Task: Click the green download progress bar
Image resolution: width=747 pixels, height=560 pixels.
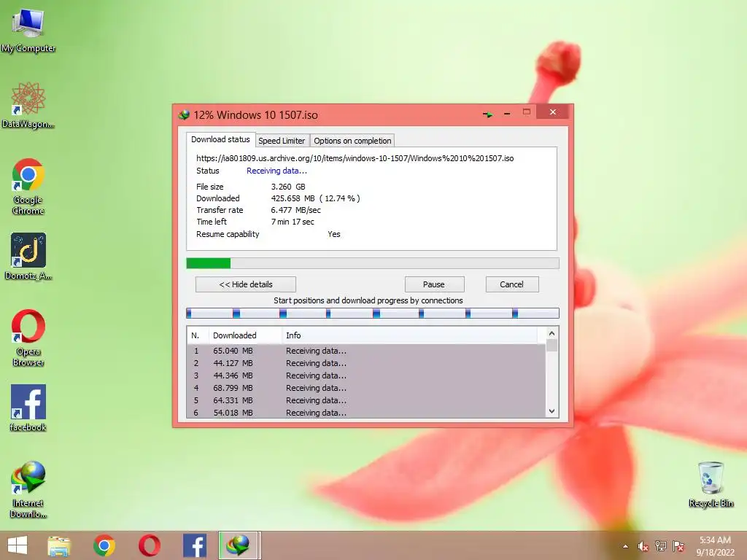Action: [x=373, y=263]
